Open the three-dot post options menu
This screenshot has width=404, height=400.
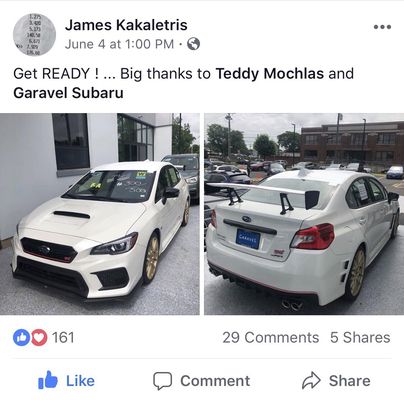[382, 27]
